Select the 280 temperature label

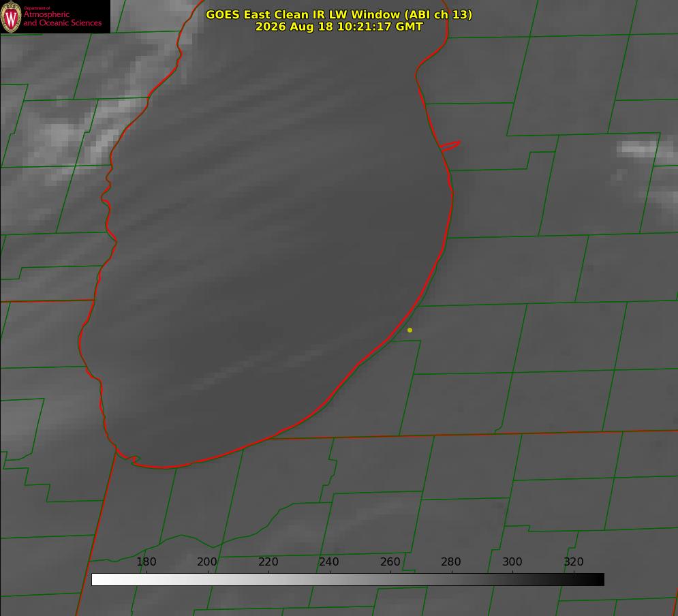(450, 561)
